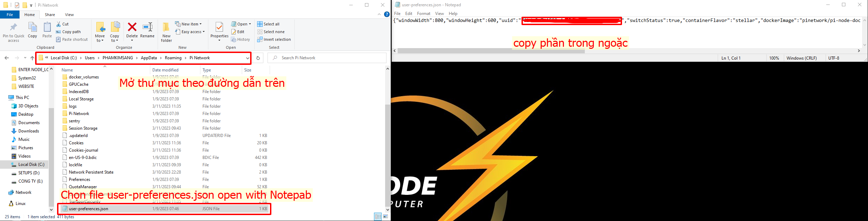Viewport: 868px width, 221px height.
Task: Click the Select all icon
Action: click(x=260, y=24)
